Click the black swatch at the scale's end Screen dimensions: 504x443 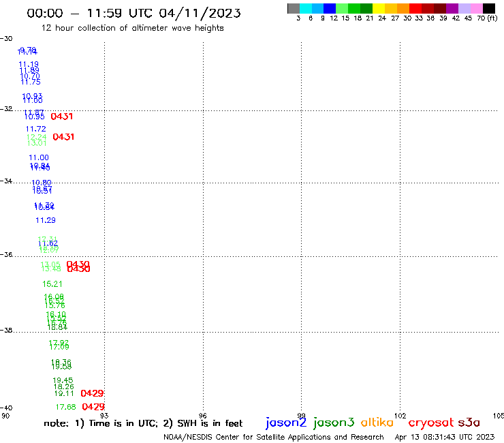489,8
